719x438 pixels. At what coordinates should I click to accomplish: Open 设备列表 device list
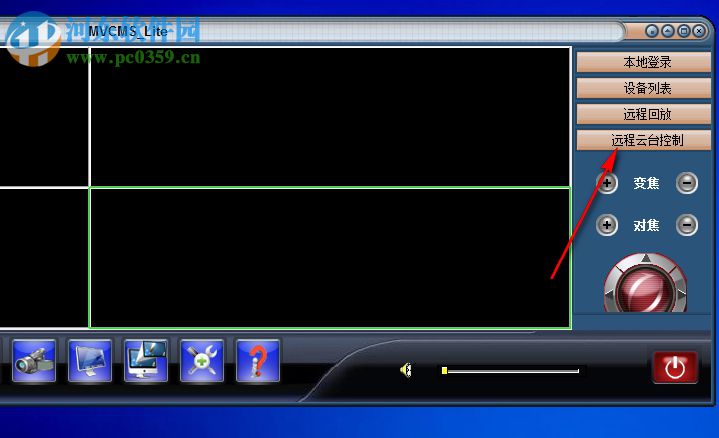[644, 88]
